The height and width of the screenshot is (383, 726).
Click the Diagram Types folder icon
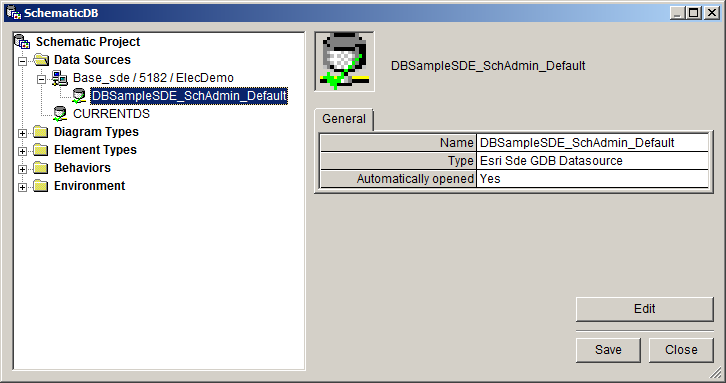click(41, 132)
